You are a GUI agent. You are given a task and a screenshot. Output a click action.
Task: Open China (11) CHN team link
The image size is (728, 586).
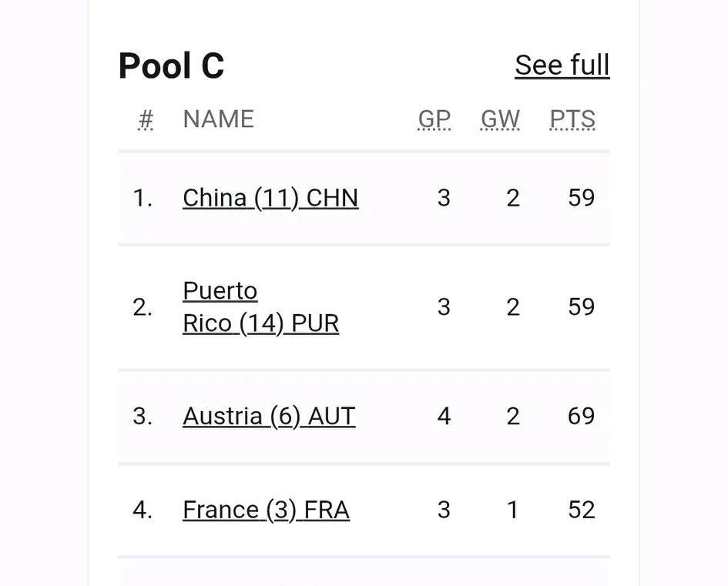(x=270, y=198)
